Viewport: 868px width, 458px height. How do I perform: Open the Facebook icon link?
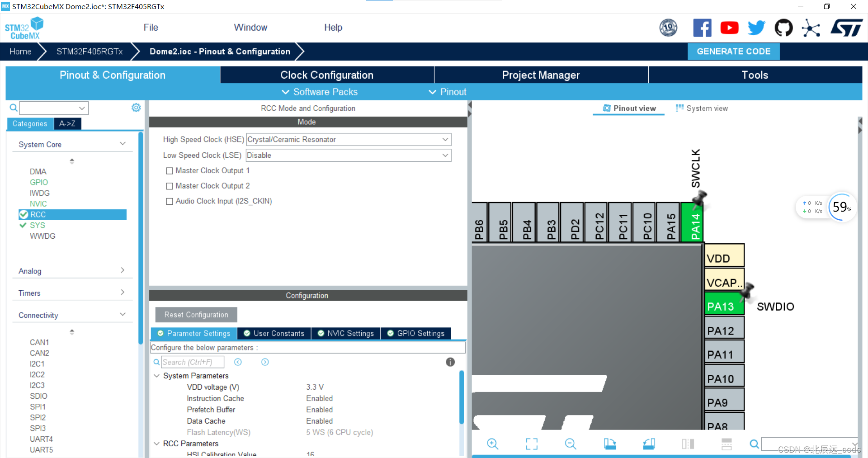click(x=702, y=28)
